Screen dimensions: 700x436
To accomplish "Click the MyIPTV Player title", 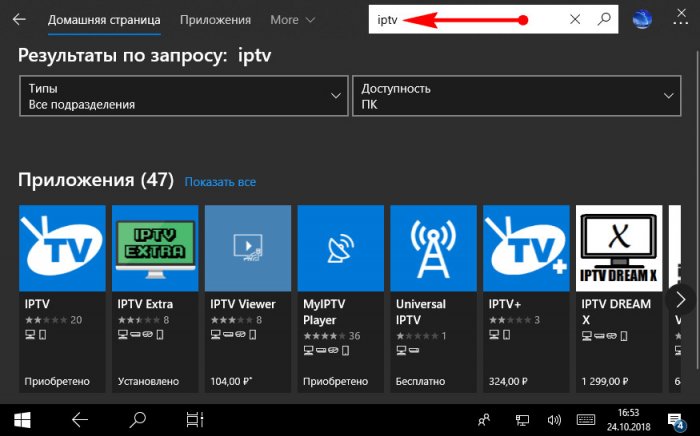I will tap(324, 312).
